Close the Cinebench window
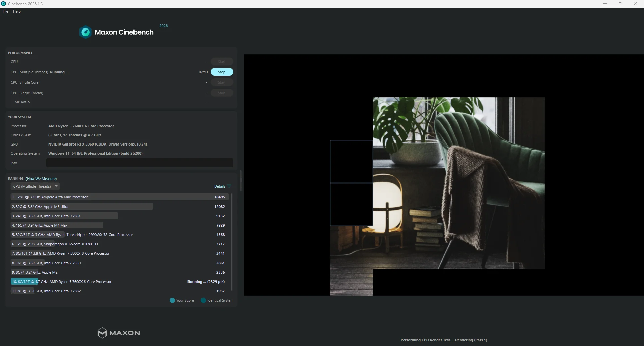 (x=636, y=4)
